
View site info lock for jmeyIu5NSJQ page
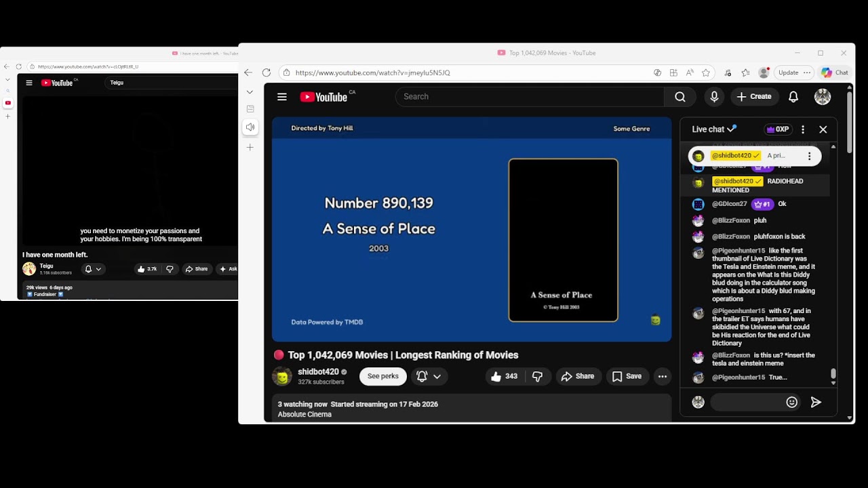(287, 73)
